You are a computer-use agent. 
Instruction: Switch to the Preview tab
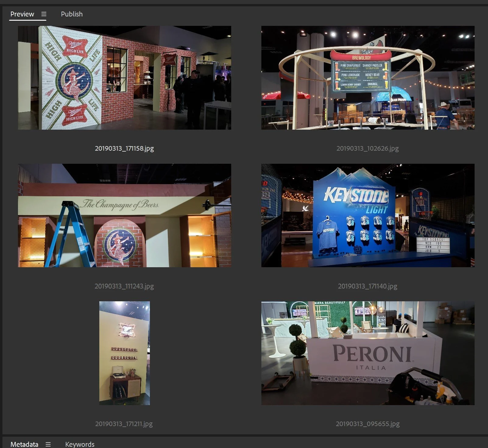pos(22,14)
